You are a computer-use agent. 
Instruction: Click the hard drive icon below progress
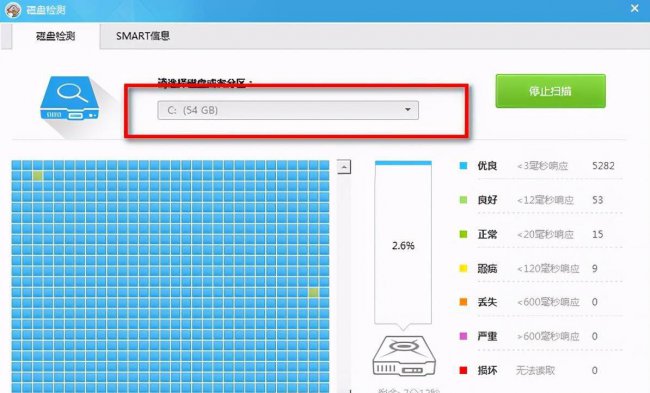(x=404, y=356)
